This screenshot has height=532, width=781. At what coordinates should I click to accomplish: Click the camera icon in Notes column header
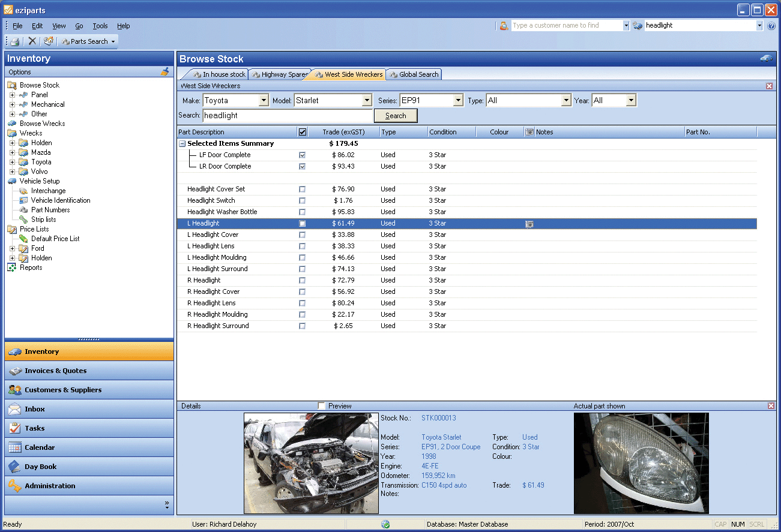coord(529,132)
